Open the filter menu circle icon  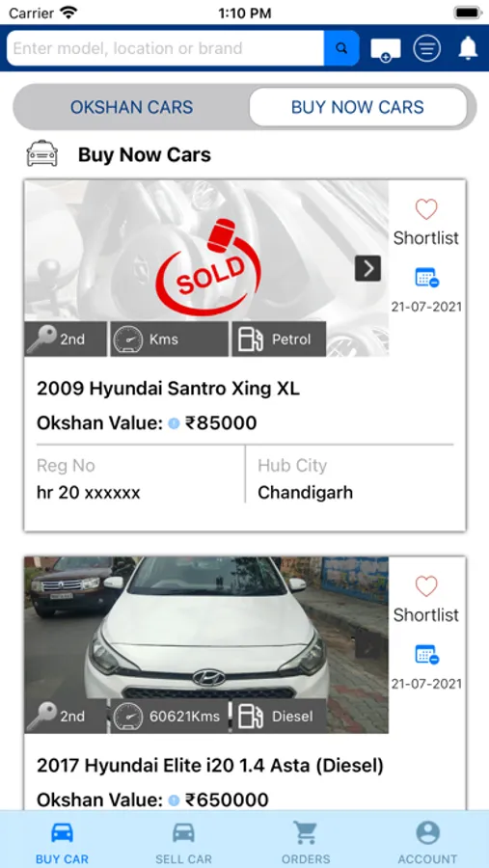427,49
